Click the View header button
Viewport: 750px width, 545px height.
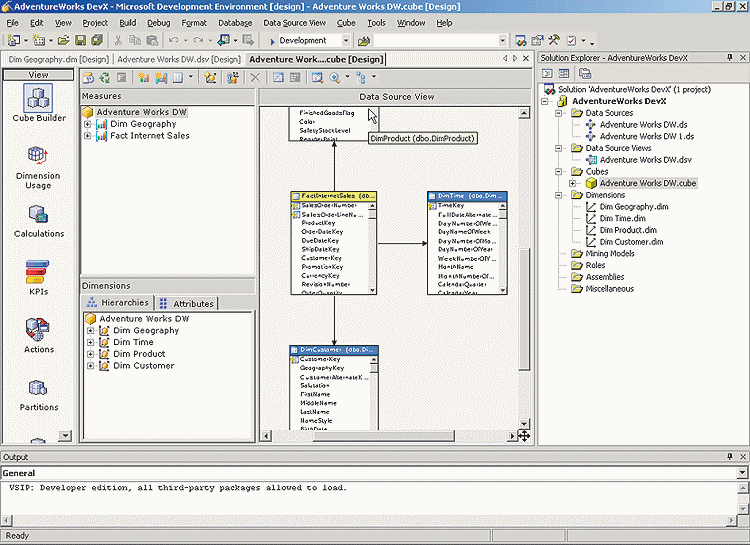point(38,75)
